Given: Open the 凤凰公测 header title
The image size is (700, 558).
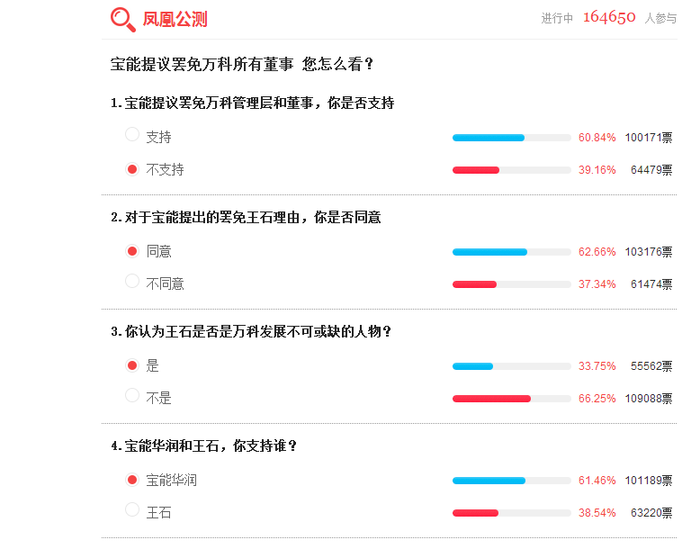Looking at the screenshot, I should pyautogui.click(x=175, y=19).
